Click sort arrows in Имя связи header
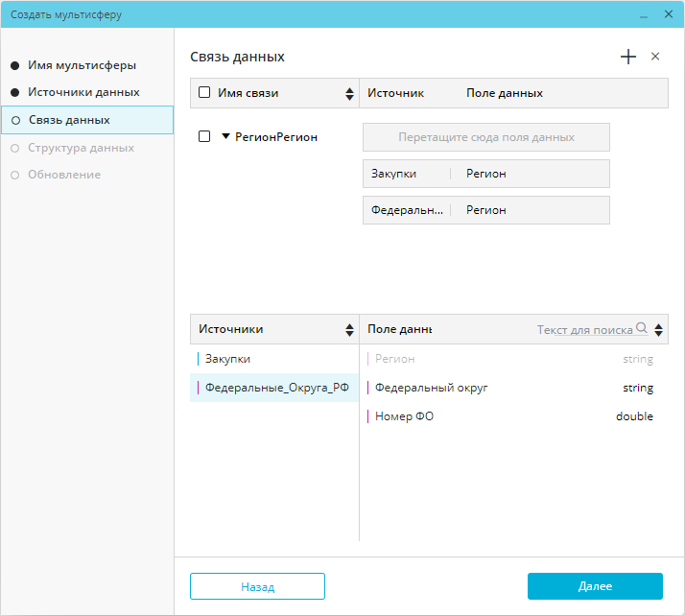Screen dimensions: 685x616 [350, 94]
